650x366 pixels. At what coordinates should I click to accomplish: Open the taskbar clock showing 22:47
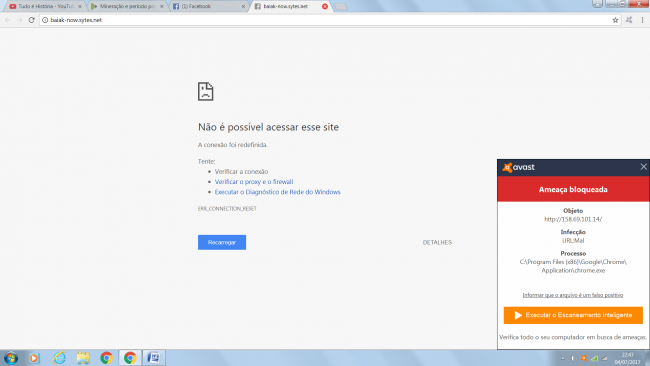click(627, 359)
